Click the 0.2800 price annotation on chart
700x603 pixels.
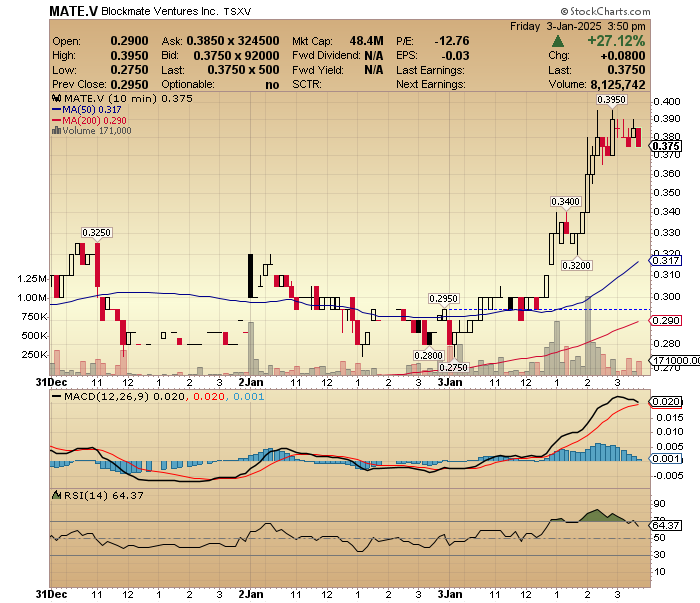click(429, 355)
